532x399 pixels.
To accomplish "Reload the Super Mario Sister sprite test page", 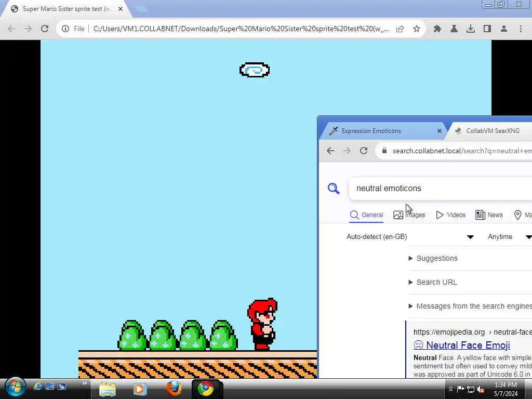I will coord(45,29).
